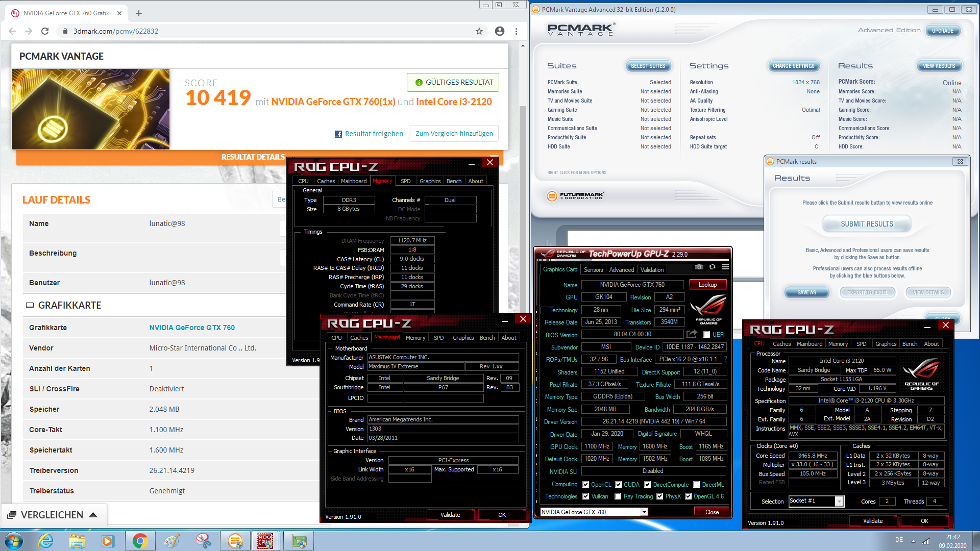Toggle the CUDA checkbox
Image resolution: width=980 pixels, height=551 pixels.
point(619,485)
